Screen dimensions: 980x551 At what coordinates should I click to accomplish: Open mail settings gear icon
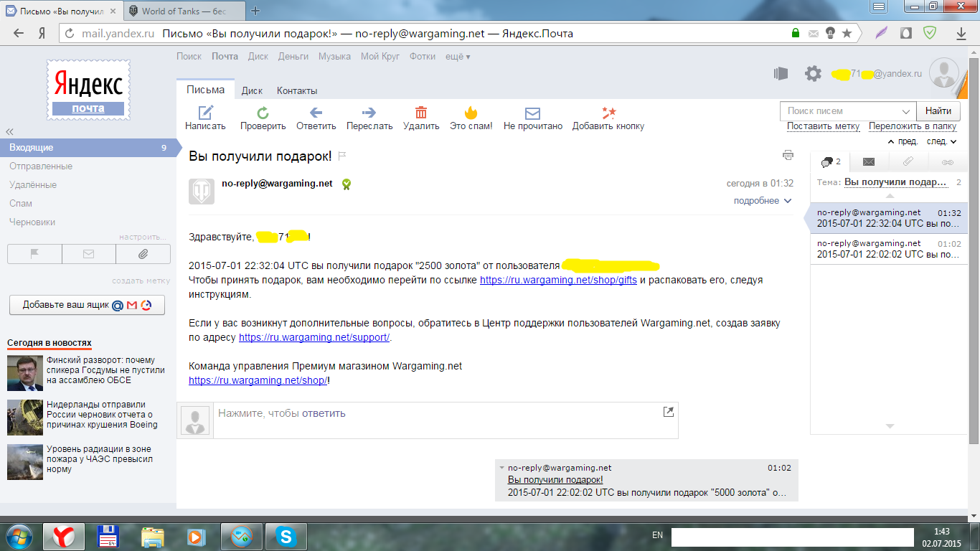coord(813,73)
